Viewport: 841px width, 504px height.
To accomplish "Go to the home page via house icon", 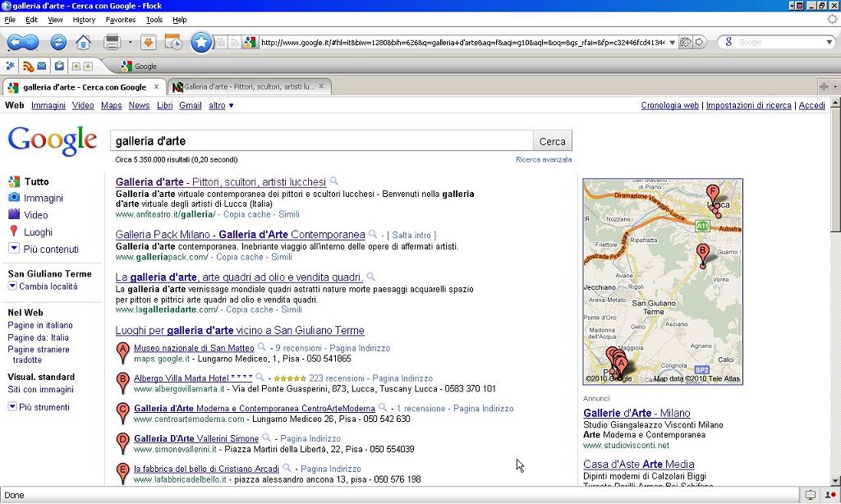I will point(83,42).
